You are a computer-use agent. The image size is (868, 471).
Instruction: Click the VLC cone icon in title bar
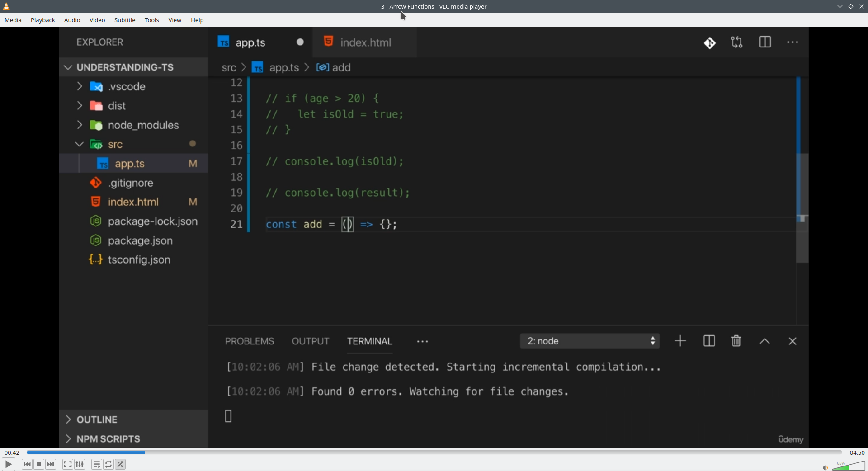click(x=6, y=6)
